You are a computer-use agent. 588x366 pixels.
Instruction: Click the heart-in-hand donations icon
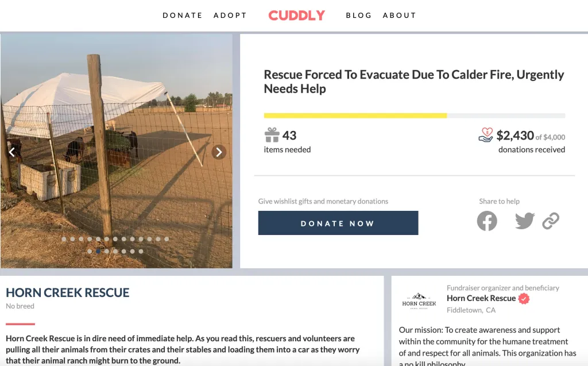[486, 135]
